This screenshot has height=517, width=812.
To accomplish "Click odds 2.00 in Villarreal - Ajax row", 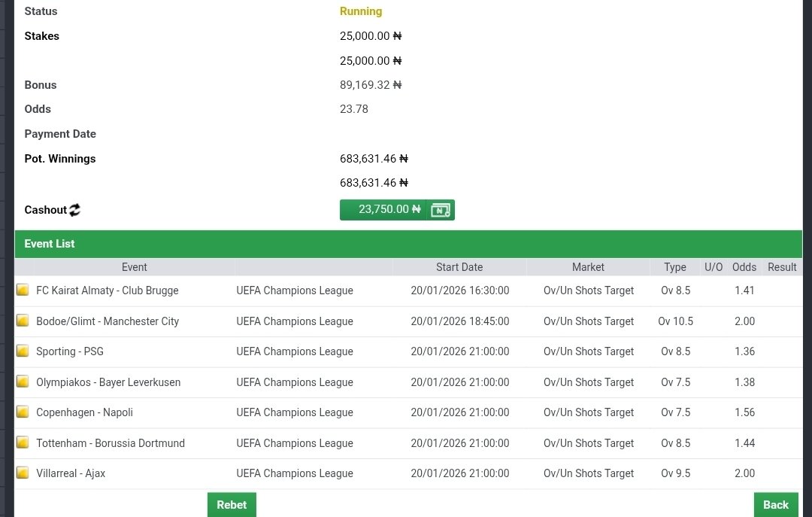I will (x=744, y=473).
